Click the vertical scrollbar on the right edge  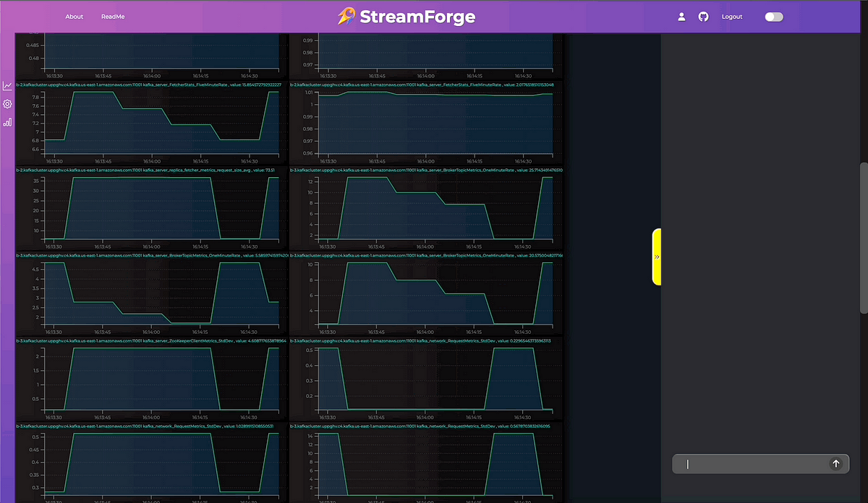tap(863, 238)
